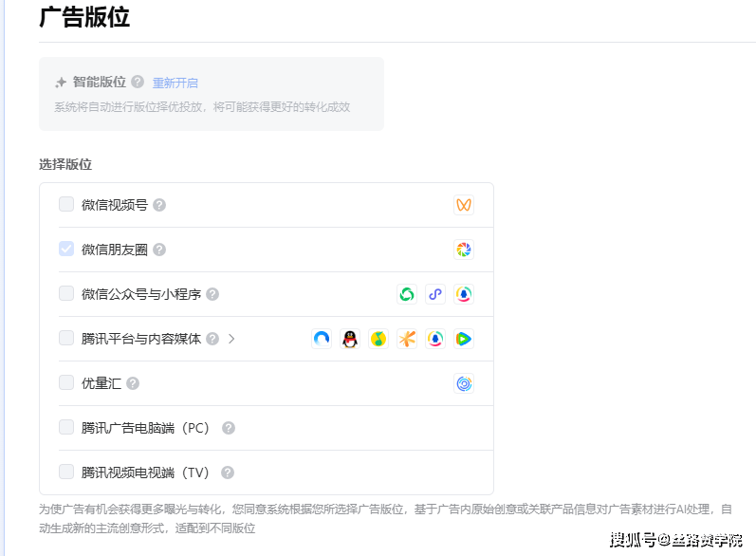Click the 腾讯平台与内容媒体 row label
The width and height of the screenshot is (756, 556).
pyautogui.click(x=141, y=339)
